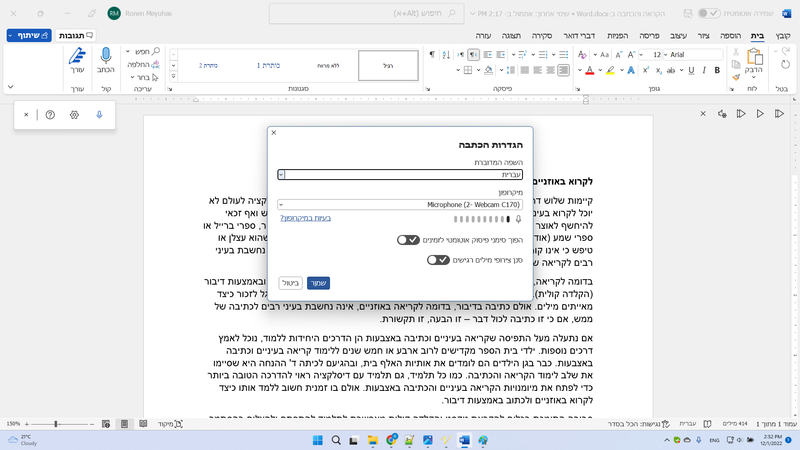Viewport: 800px width, 450px height.
Task: Switch to the Insert tab
Action: tap(731, 36)
